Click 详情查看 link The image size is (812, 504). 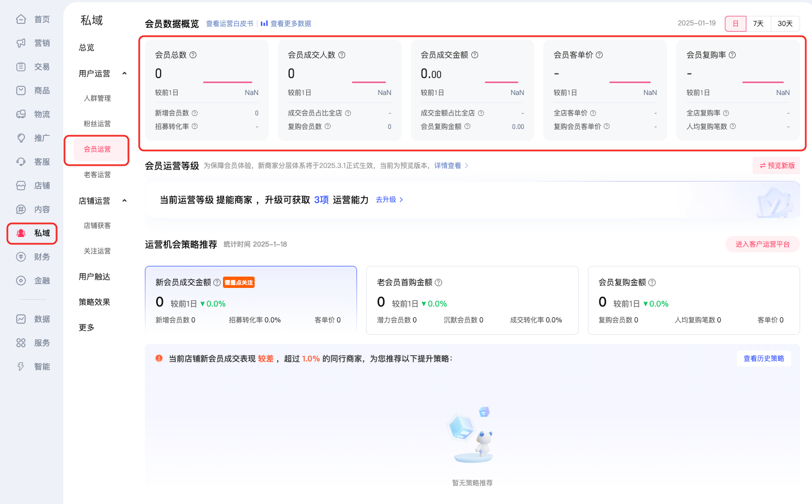[448, 166]
